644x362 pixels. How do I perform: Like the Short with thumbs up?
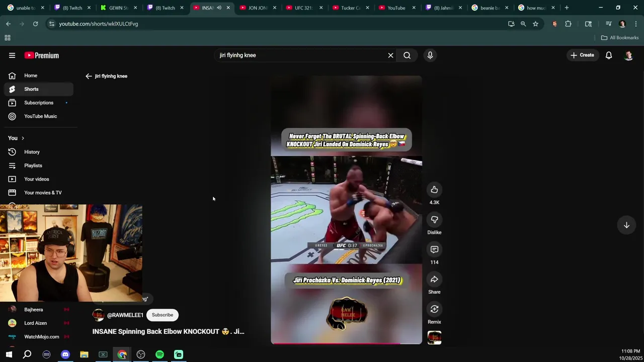(434, 190)
